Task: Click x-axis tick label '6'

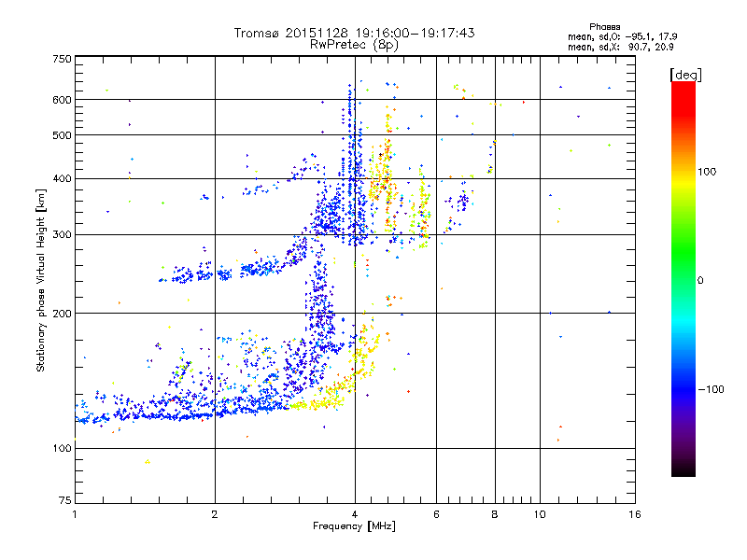Action: pos(436,514)
